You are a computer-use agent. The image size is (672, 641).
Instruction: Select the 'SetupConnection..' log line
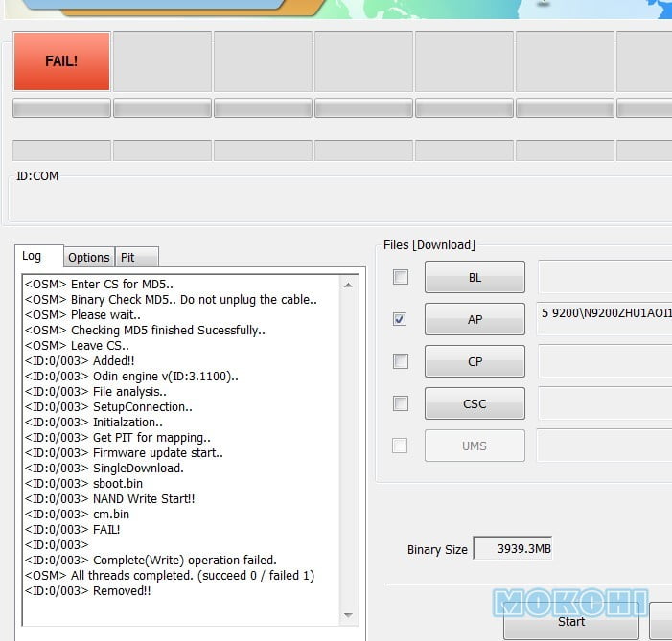(108, 407)
